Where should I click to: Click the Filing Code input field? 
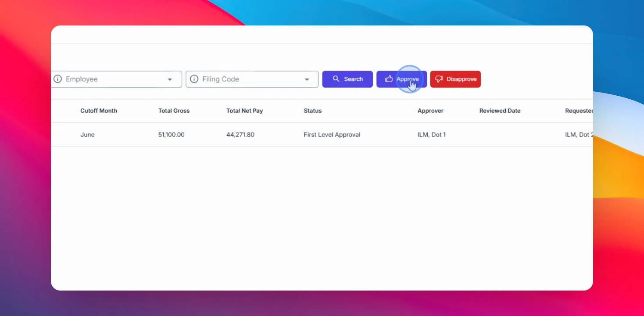[x=252, y=79]
